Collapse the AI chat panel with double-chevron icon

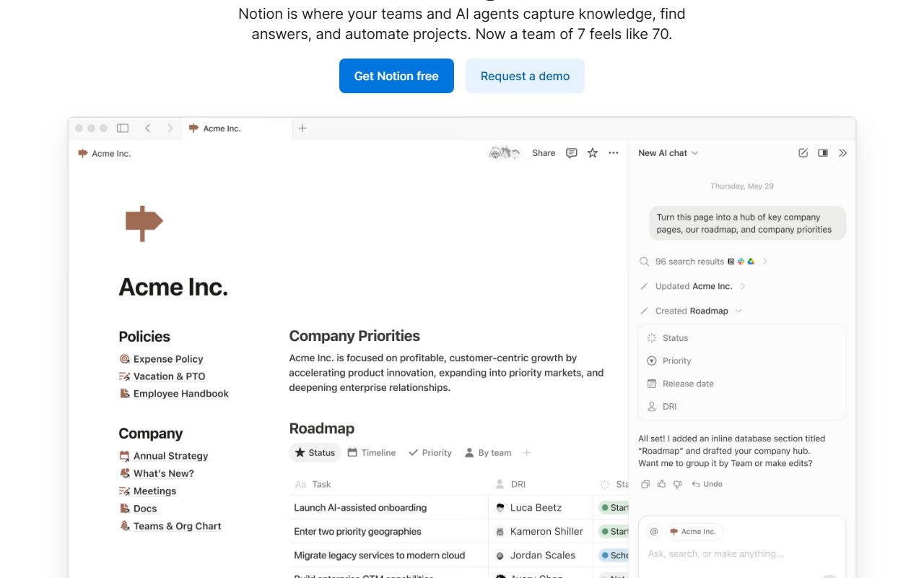[843, 152]
